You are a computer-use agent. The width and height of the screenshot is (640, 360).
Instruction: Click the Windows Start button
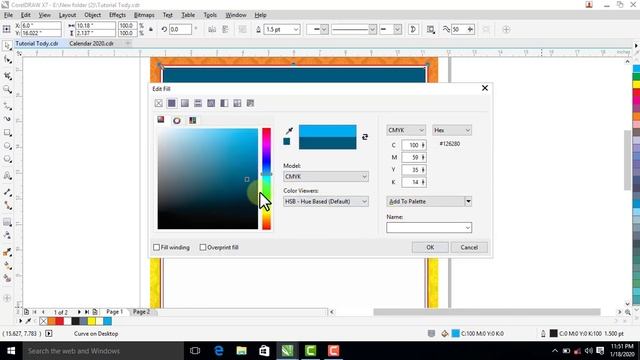coord(11,351)
